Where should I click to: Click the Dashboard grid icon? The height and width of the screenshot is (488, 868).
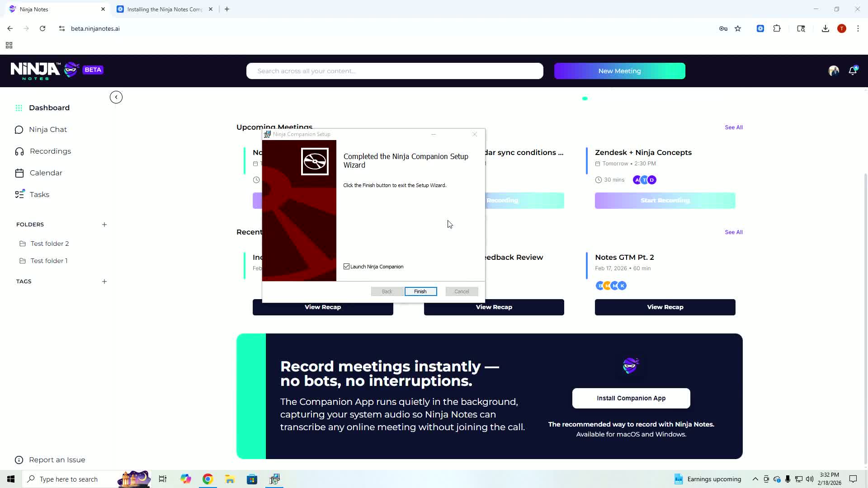coord(19,108)
